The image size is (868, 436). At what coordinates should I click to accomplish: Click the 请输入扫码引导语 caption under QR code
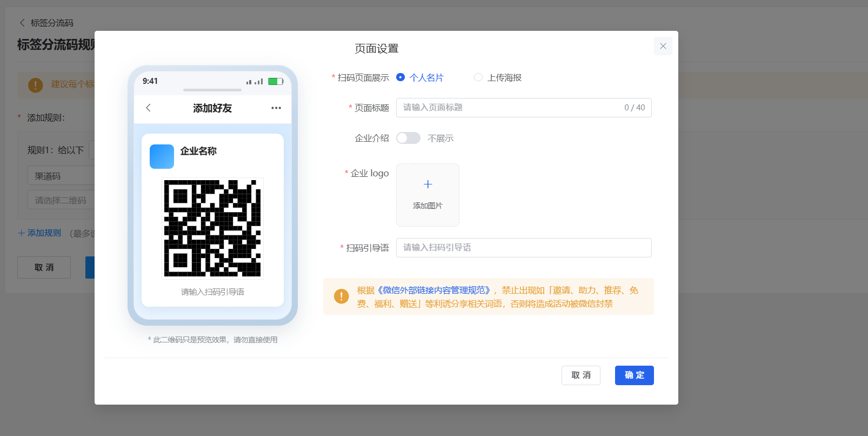click(212, 292)
